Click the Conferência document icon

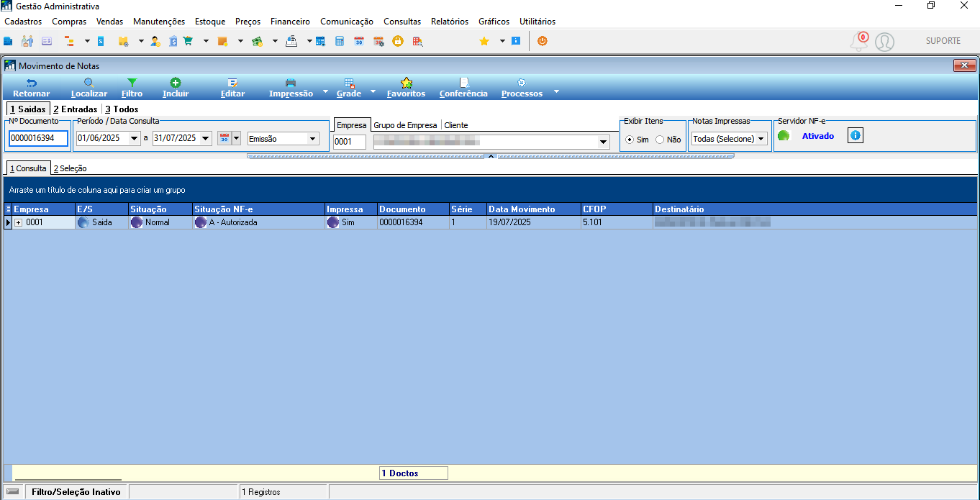click(463, 83)
